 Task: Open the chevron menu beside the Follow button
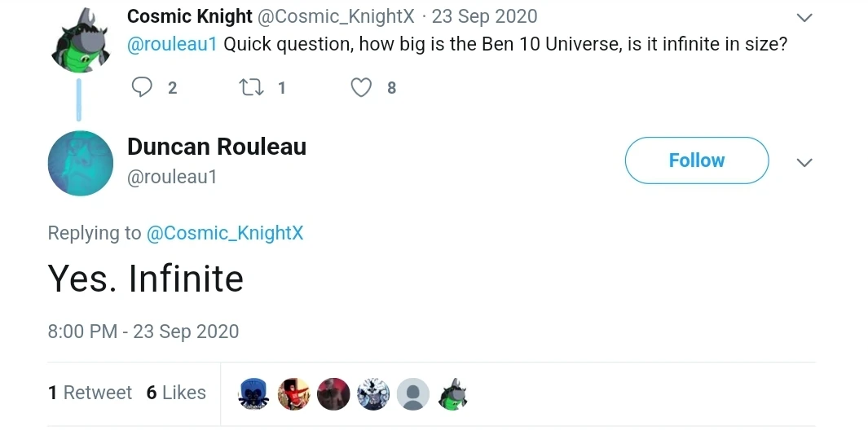coord(804,162)
